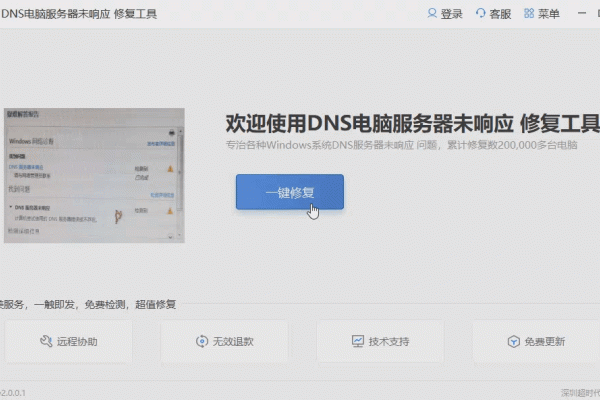
Task: Open the 菜单 menu
Action: click(x=549, y=14)
